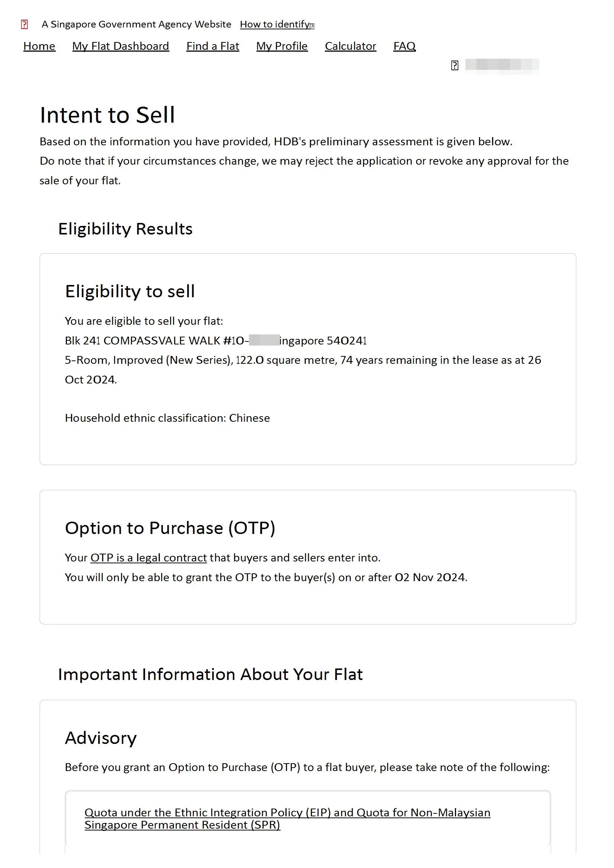
Task: Open the OTP is a legal contract link
Action: coord(149,558)
